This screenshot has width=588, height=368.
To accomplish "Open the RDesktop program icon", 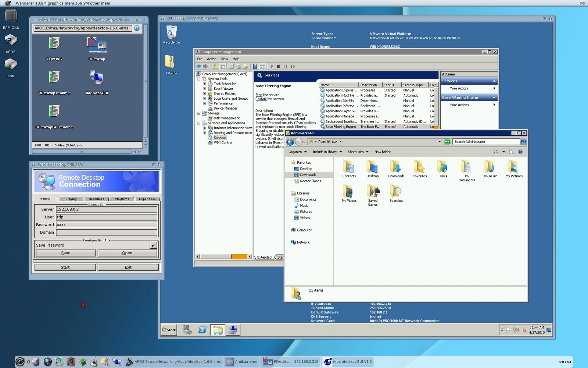I will [97, 45].
